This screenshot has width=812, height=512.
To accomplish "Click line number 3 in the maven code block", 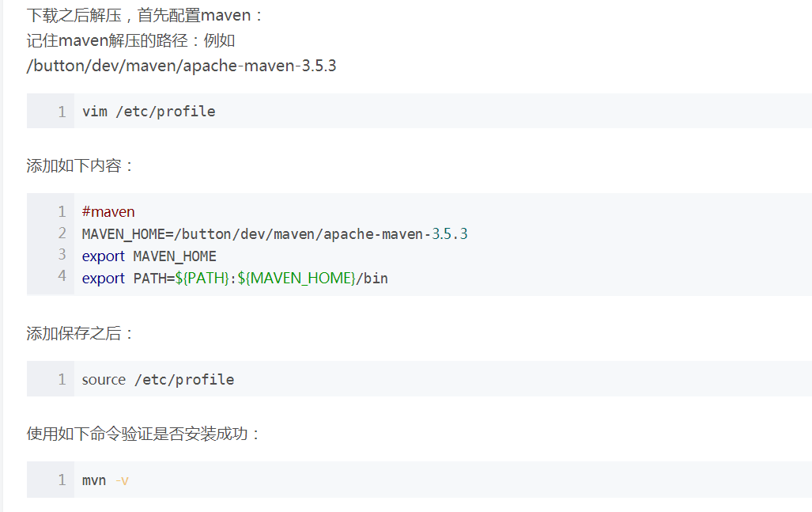I will click(62, 255).
